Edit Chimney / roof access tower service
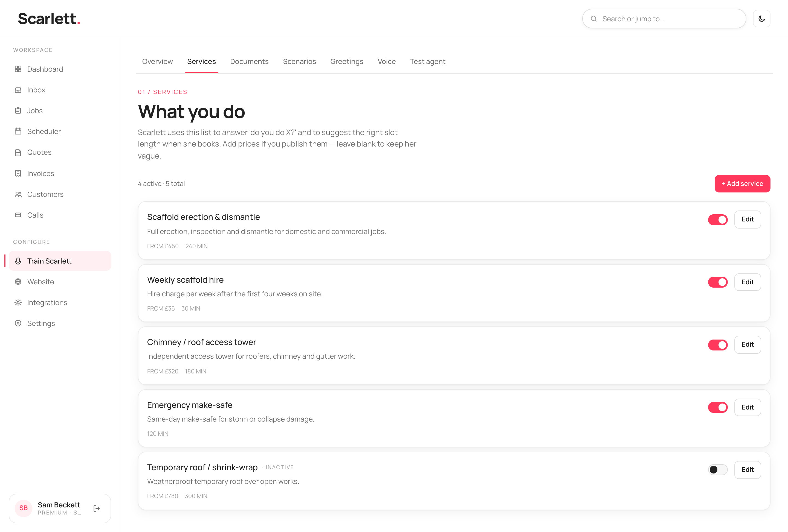788x532 pixels. [747, 345]
